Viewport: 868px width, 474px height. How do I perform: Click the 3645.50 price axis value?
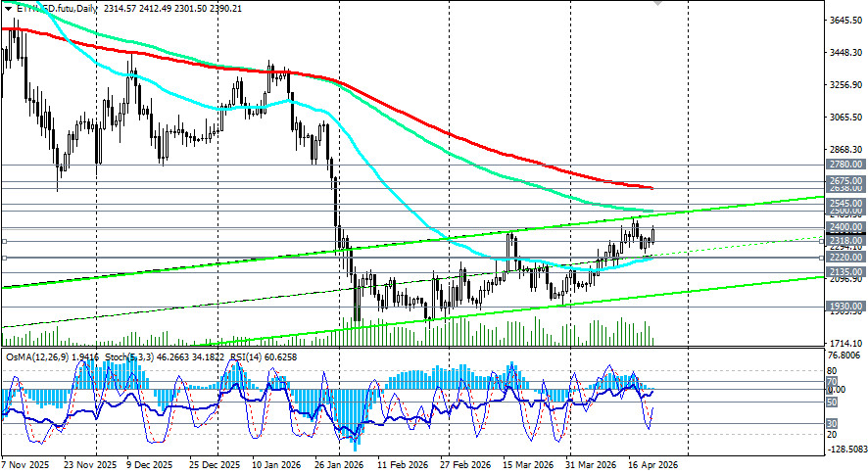coord(845,21)
